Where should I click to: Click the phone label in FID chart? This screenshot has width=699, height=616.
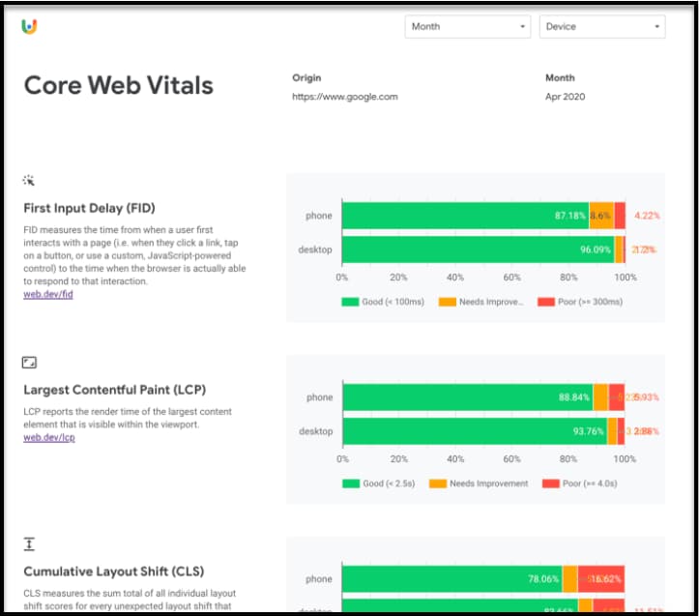pyautogui.click(x=319, y=216)
